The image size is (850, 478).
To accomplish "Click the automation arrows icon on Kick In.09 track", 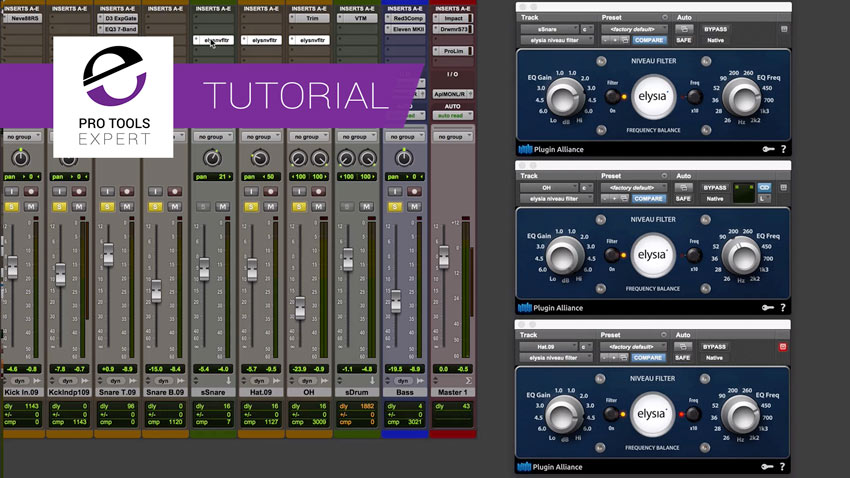I will coord(37,380).
